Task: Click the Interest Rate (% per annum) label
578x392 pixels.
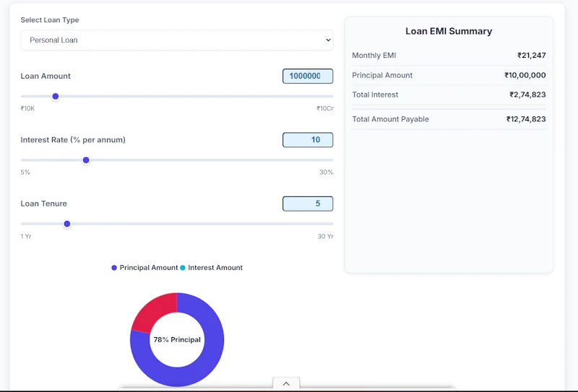Action: click(73, 140)
